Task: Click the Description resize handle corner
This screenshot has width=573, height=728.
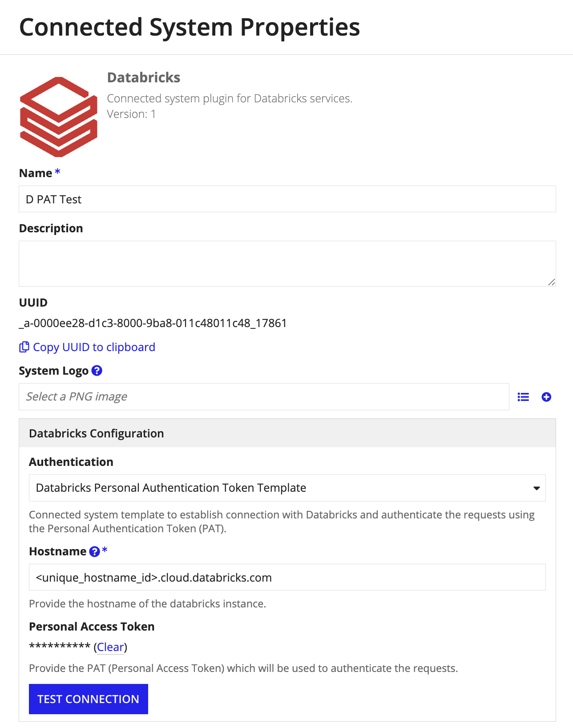Action: tap(552, 282)
